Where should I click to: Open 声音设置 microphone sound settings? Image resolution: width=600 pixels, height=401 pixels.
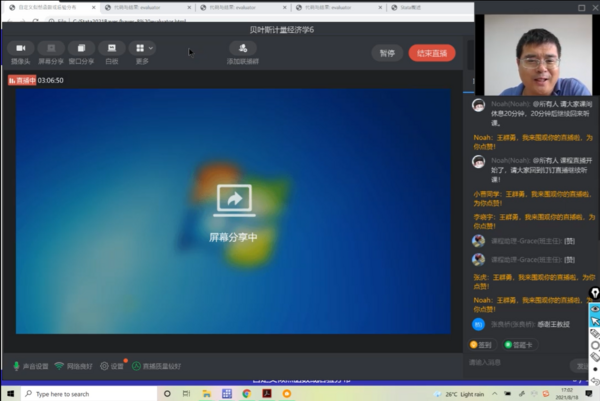tap(31, 366)
